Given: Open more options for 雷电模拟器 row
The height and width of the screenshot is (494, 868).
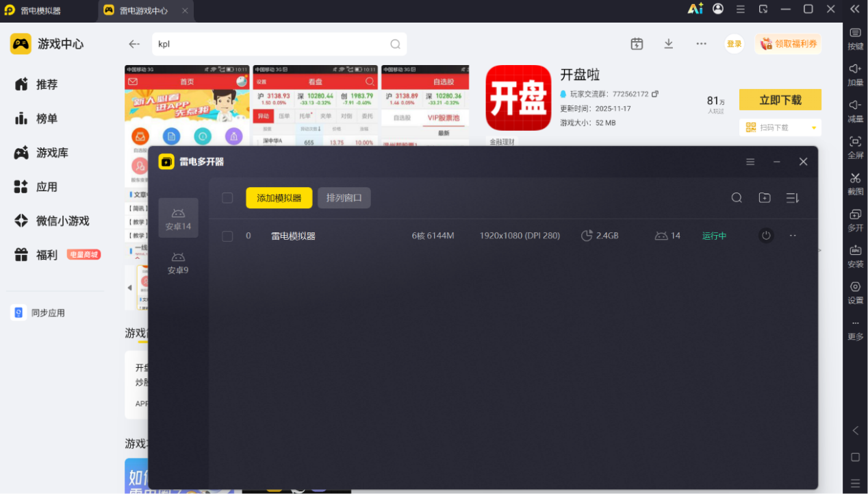Looking at the screenshot, I should [793, 236].
